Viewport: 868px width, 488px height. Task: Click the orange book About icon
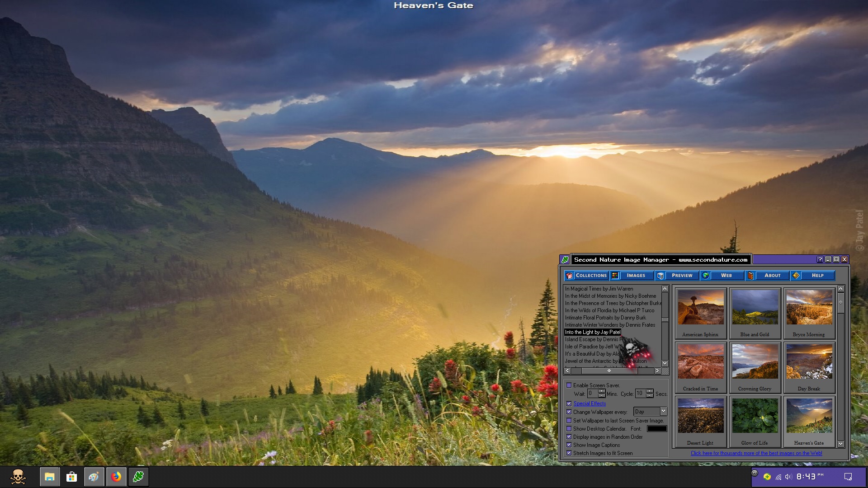751,276
